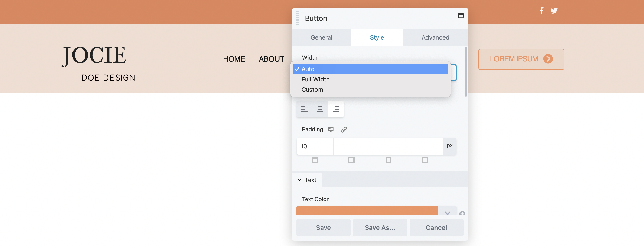Choose Full Width from the Width dropdown
The width and height of the screenshot is (644, 246).
click(x=315, y=79)
